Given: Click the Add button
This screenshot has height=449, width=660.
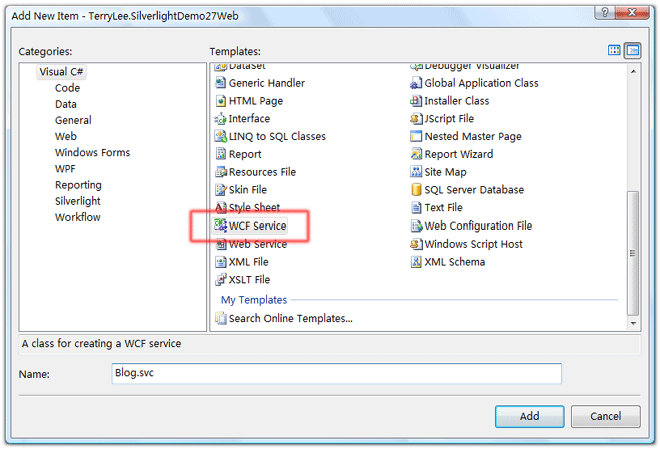Looking at the screenshot, I should pyautogui.click(x=529, y=416).
